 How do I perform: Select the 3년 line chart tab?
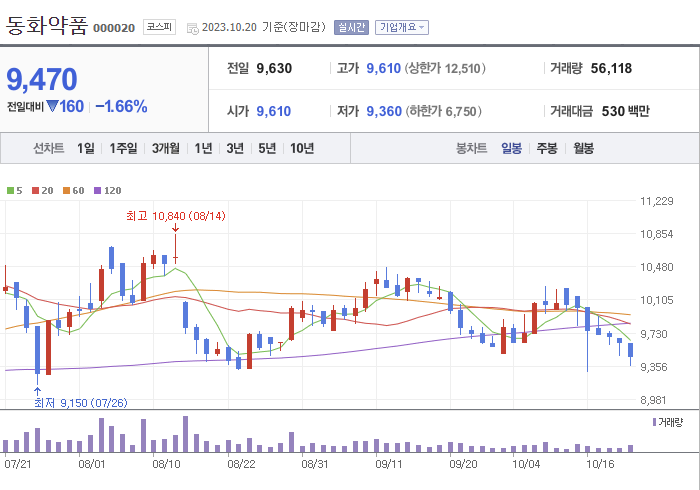tap(235, 148)
